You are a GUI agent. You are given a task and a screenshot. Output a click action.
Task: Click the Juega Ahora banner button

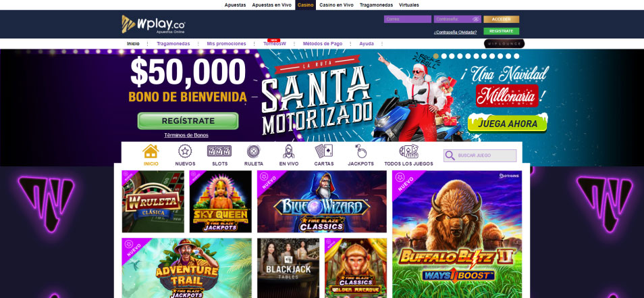coord(508,123)
